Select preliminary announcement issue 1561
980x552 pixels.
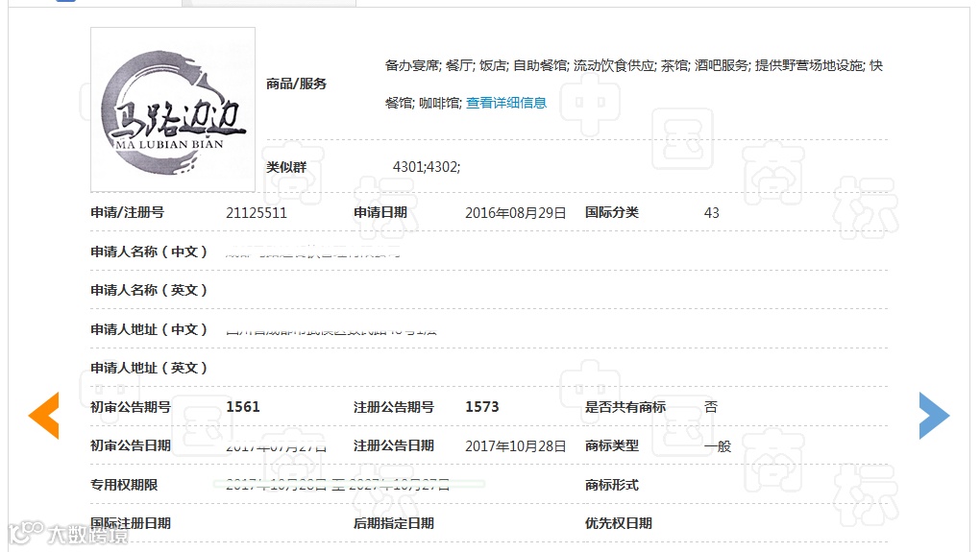[x=242, y=407]
